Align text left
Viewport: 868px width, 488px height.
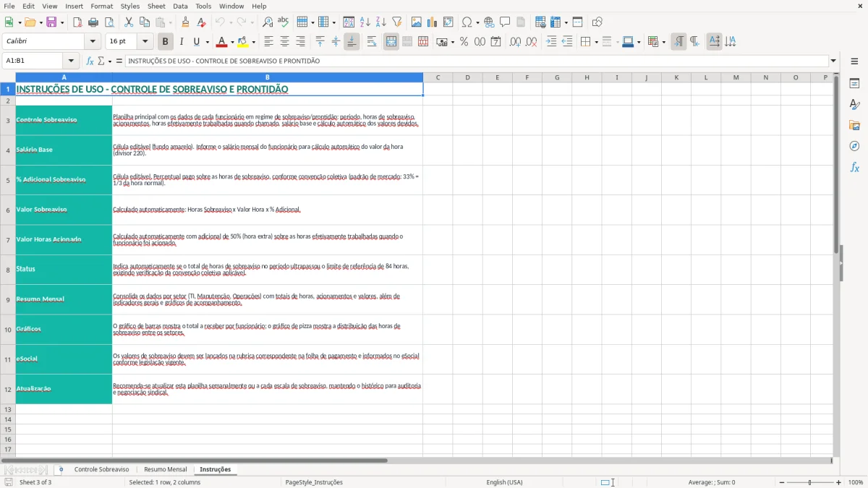point(268,42)
